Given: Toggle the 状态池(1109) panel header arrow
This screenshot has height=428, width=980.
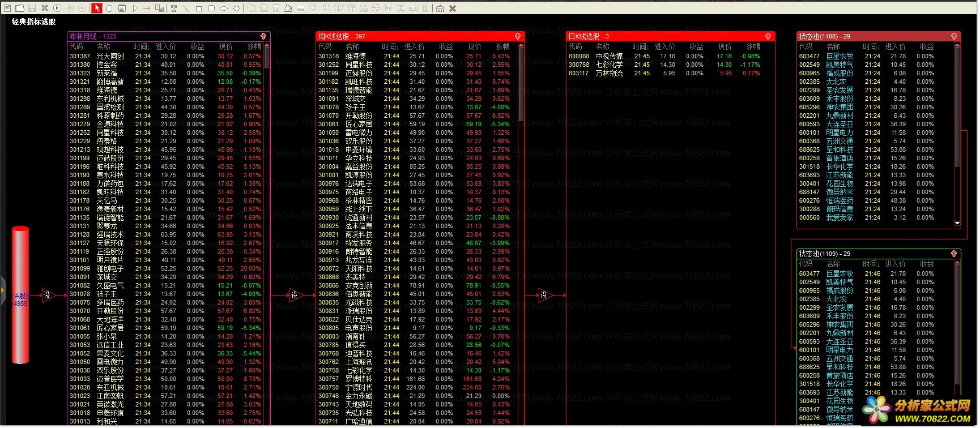Looking at the screenshot, I should pyautogui.click(x=954, y=254).
